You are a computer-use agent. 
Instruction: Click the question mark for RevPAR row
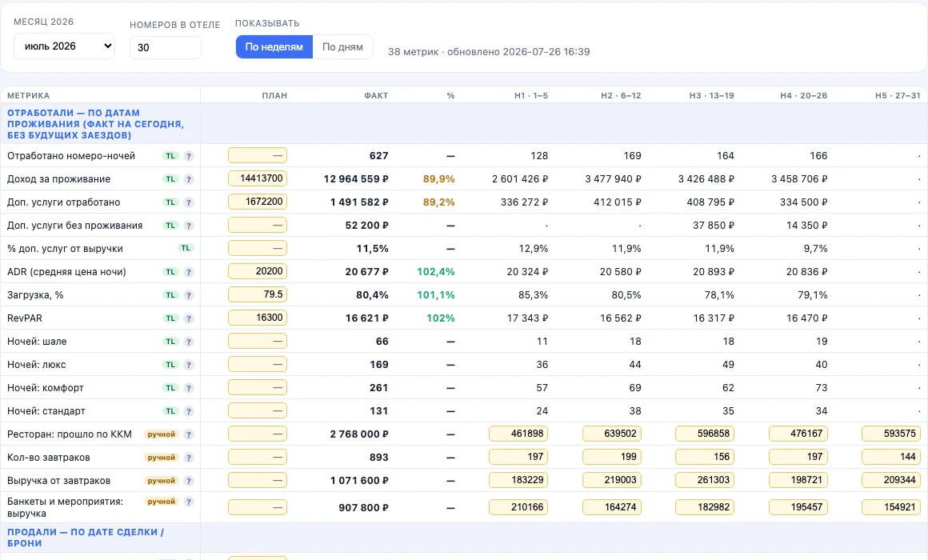(x=189, y=318)
